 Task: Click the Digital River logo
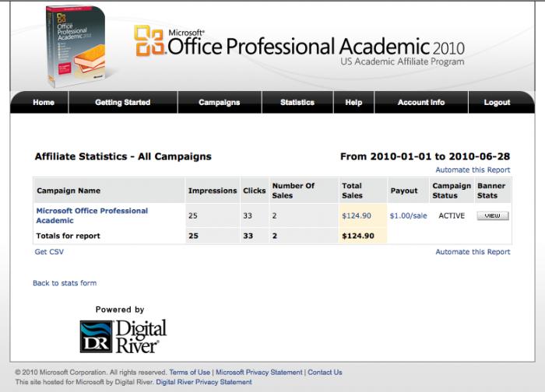123,336
